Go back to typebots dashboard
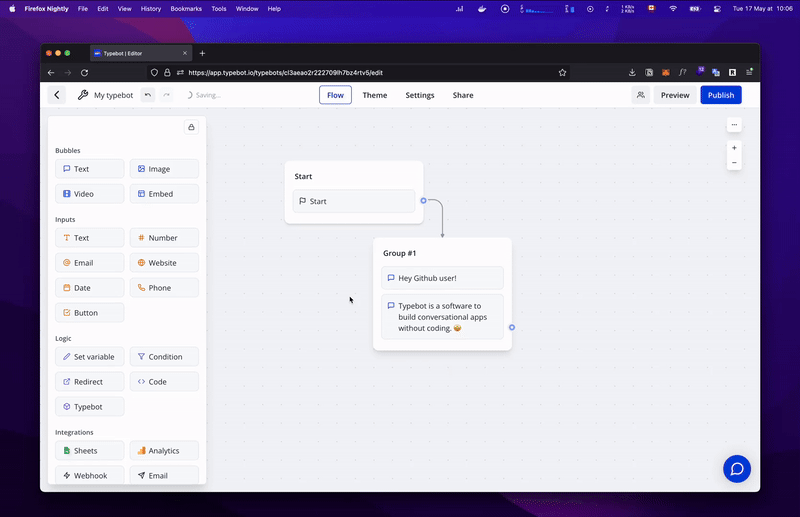This screenshot has height=517, width=800. click(x=57, y=95)
